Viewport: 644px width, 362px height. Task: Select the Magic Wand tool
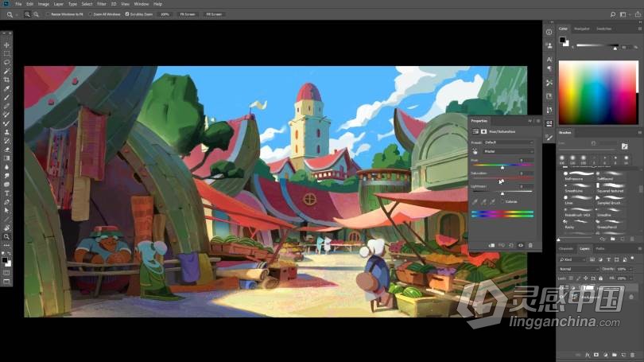pos(6,71)
